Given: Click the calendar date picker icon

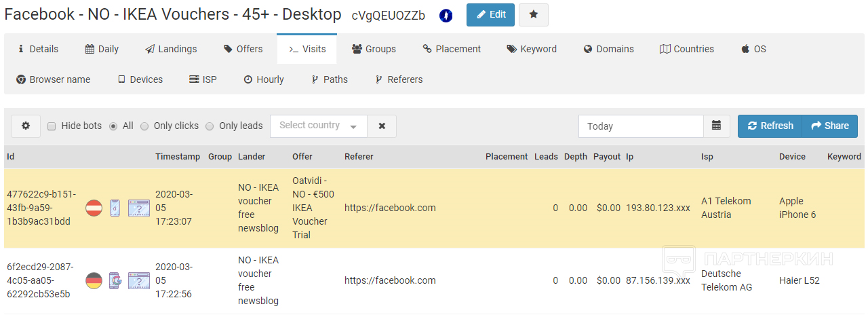Looking at the screenshot, I should pyautogui.click(x=717, y=126).
